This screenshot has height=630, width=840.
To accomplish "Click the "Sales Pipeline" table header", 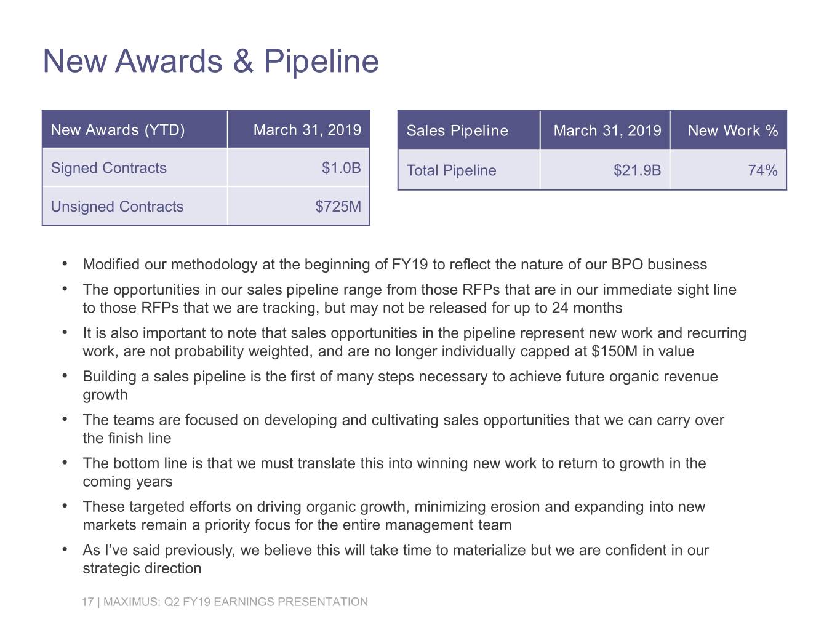I will (x=457, y=130).
